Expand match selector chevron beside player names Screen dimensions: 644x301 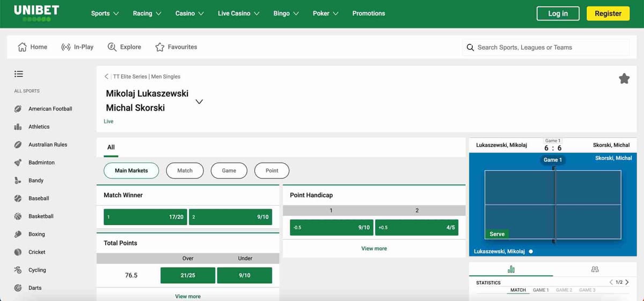(199, 101)
